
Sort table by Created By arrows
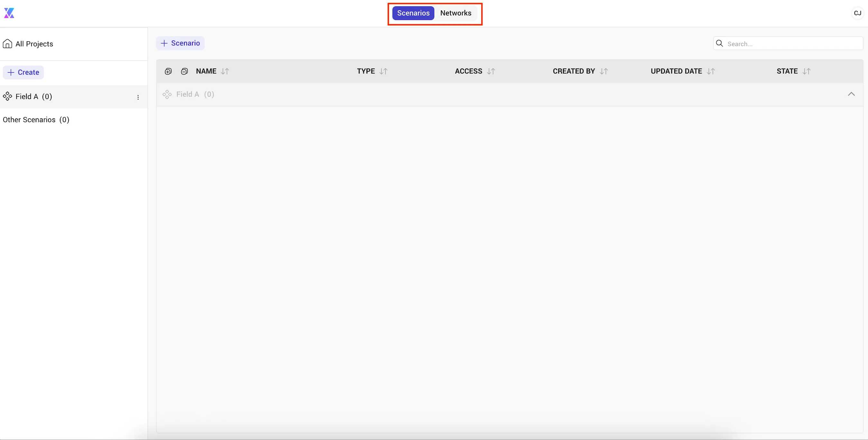[x=604, y=71]
